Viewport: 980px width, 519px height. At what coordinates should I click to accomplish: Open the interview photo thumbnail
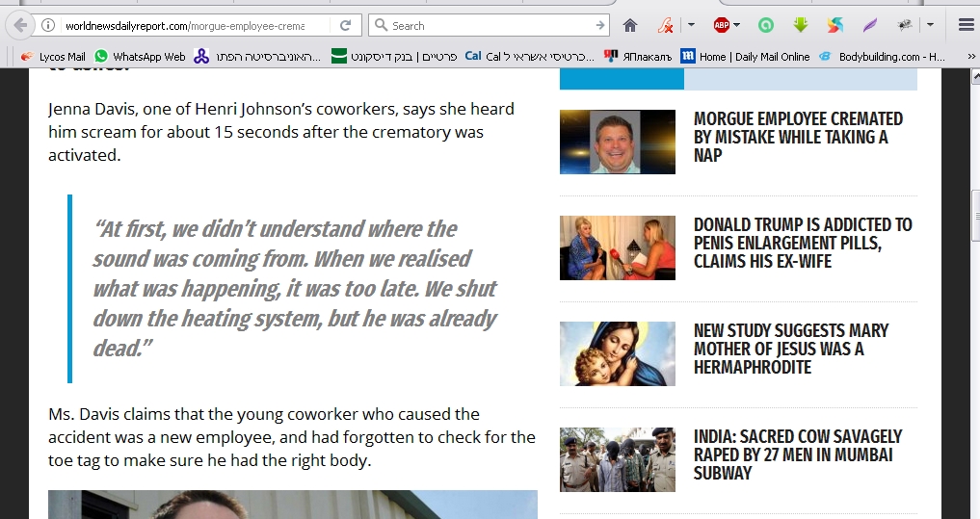coord(618,248)
